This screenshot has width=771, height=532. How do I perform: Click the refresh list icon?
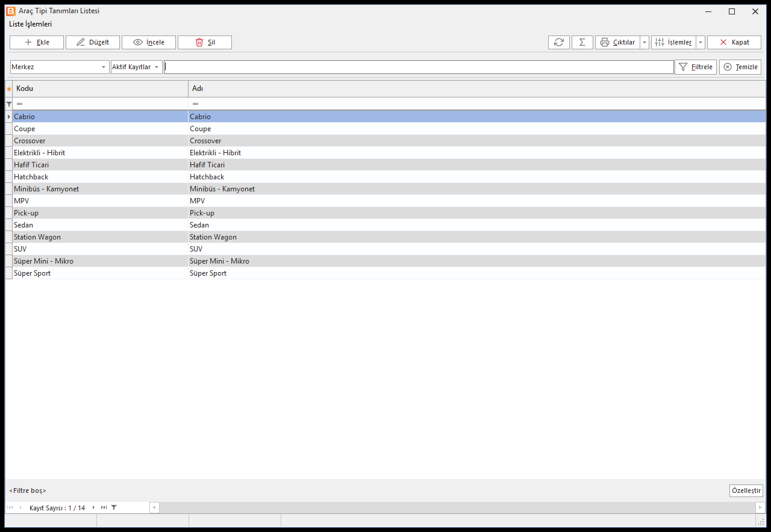pyautogui.click(x=559, y=42)
